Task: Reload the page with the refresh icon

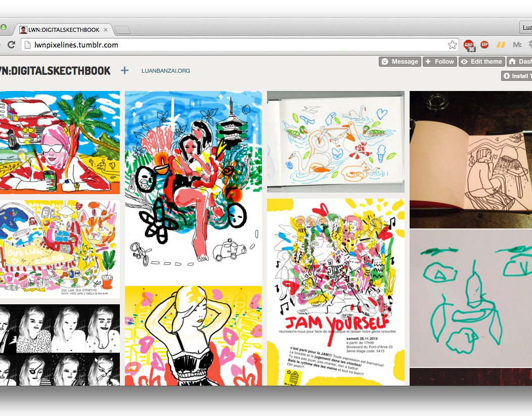Action: 11,45
